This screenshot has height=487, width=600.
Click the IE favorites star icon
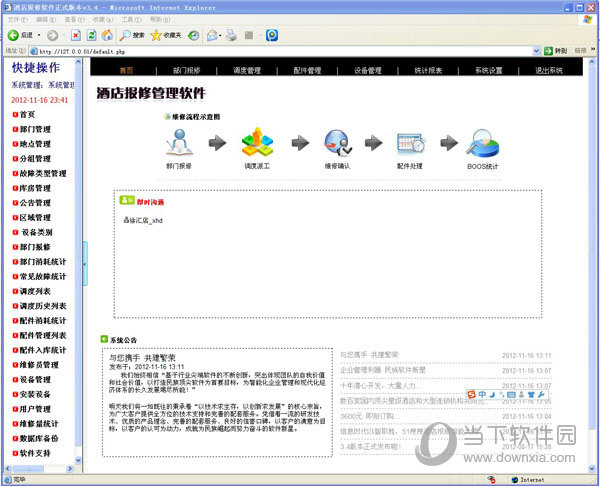[155, 35]
